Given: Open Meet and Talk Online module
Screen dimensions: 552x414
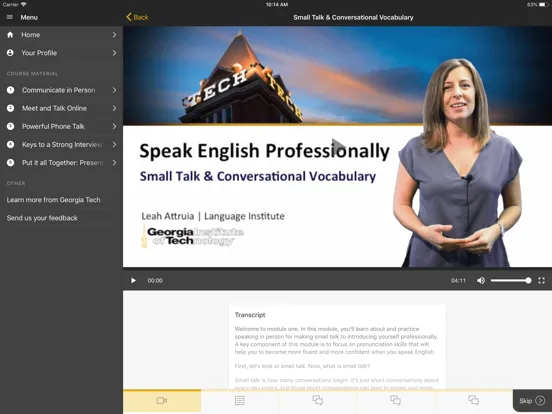Looking at the screenshot, I should 61,108.
